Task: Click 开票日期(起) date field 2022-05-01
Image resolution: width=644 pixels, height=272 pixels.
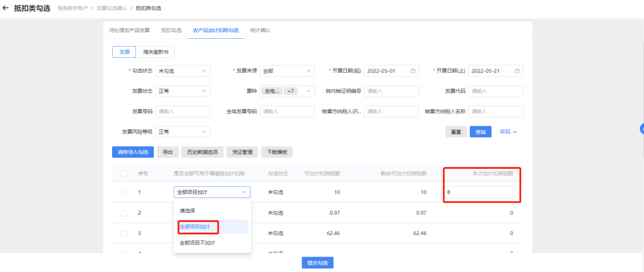Action: [391, 70]
